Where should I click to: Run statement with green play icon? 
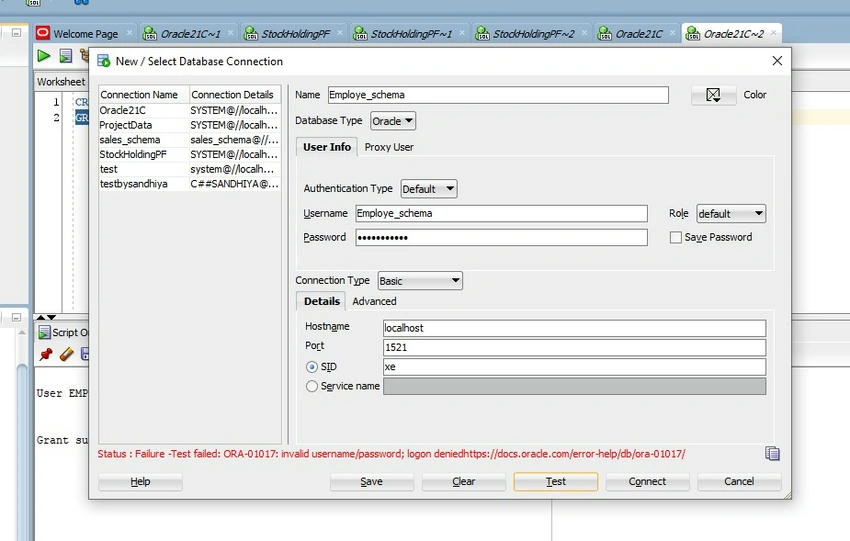[44, 56]
